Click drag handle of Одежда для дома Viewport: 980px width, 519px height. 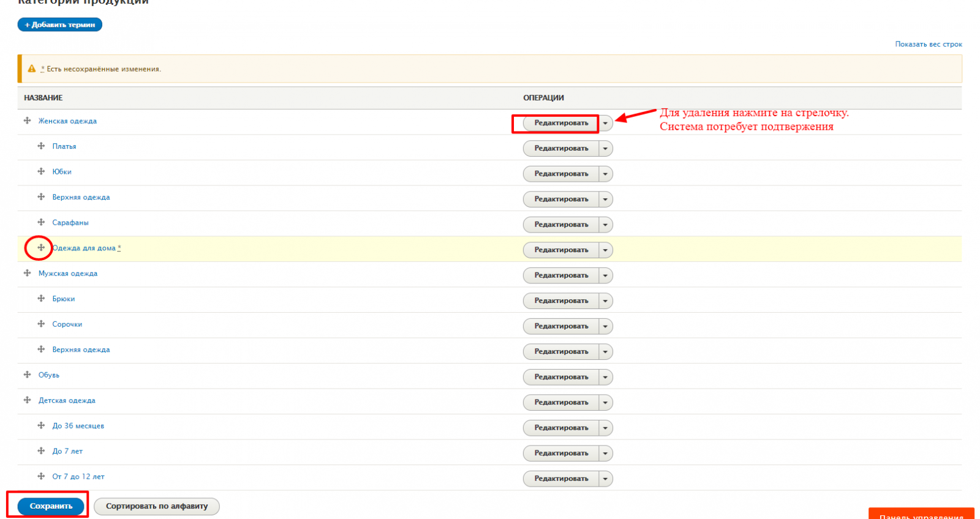coord(41,247)
